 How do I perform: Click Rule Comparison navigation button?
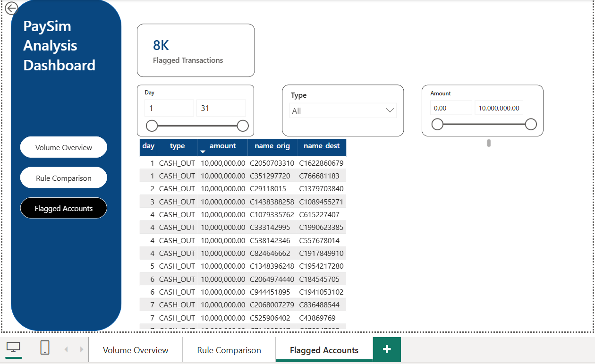click(x=64, y=178)
